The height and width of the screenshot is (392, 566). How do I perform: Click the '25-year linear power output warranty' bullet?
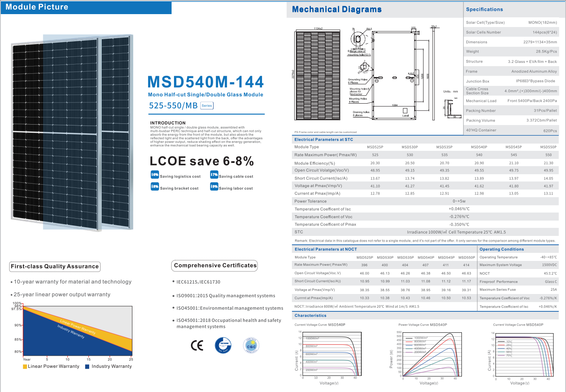click(x=61, y=295)
